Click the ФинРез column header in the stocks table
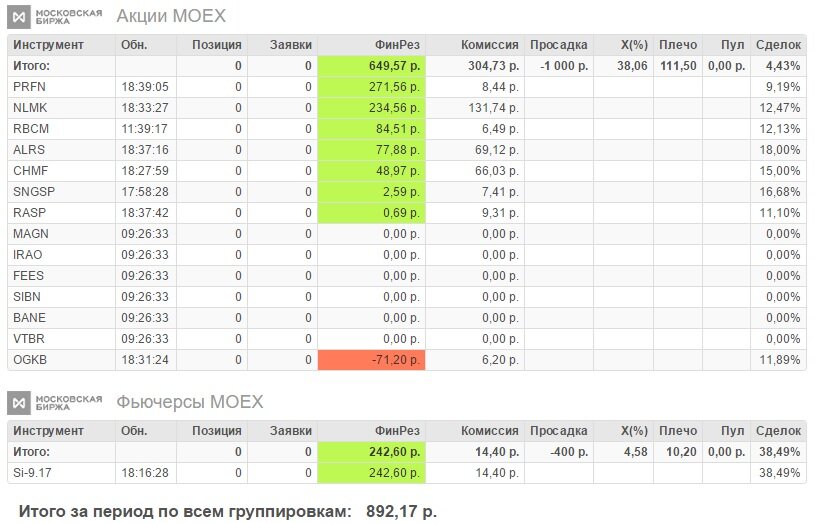Viewport: 815px width, 523px height. click(397, 45)
